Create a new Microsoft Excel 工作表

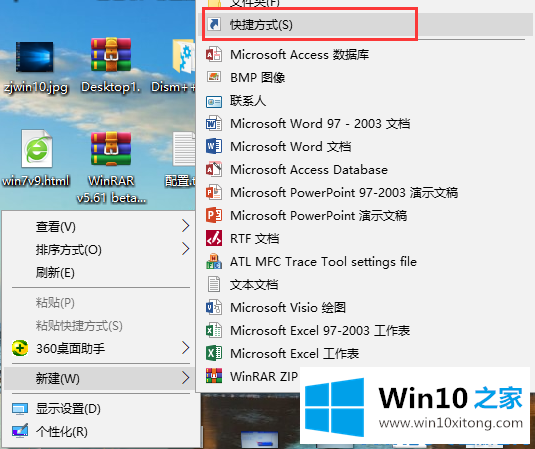click(x=294, y=353)
